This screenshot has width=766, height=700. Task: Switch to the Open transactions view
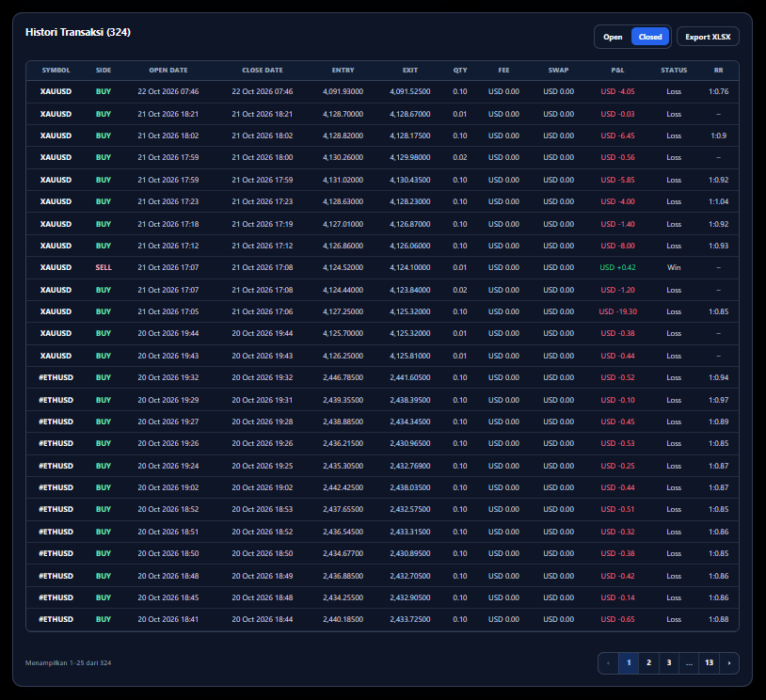coord(613,37)
